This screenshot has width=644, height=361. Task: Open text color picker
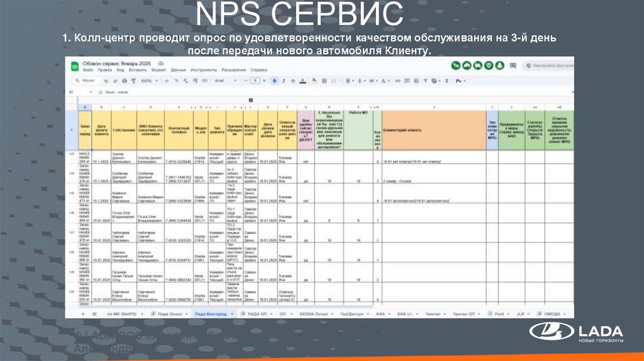pyautogui.click(x=303, y=81)
